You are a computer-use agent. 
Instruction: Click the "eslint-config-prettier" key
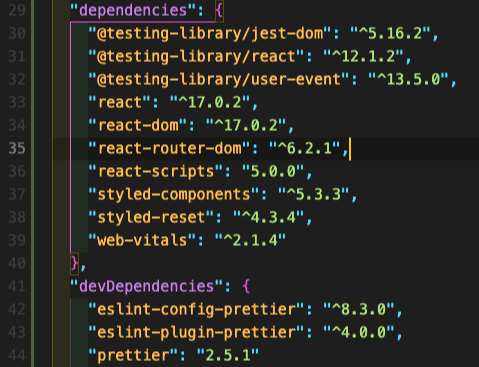click(x=196, y=309)
